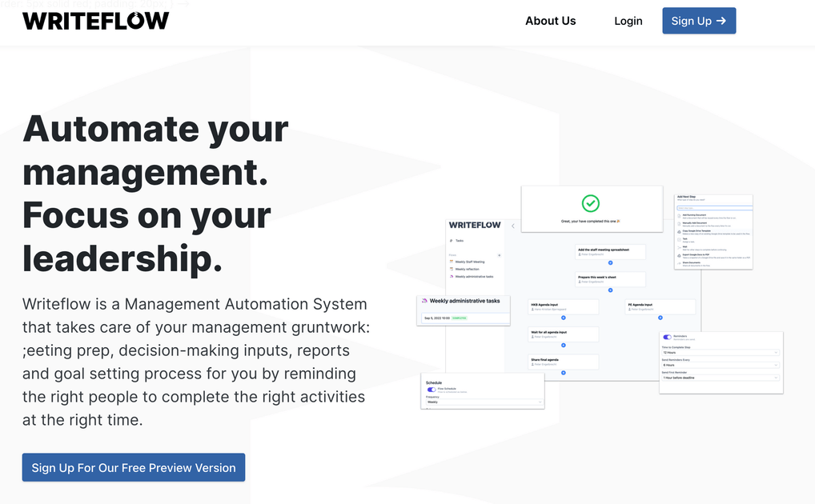Click the WRITEFLOW logo in the header
Viewport: 815px width, 504px height.
point(96,21)
